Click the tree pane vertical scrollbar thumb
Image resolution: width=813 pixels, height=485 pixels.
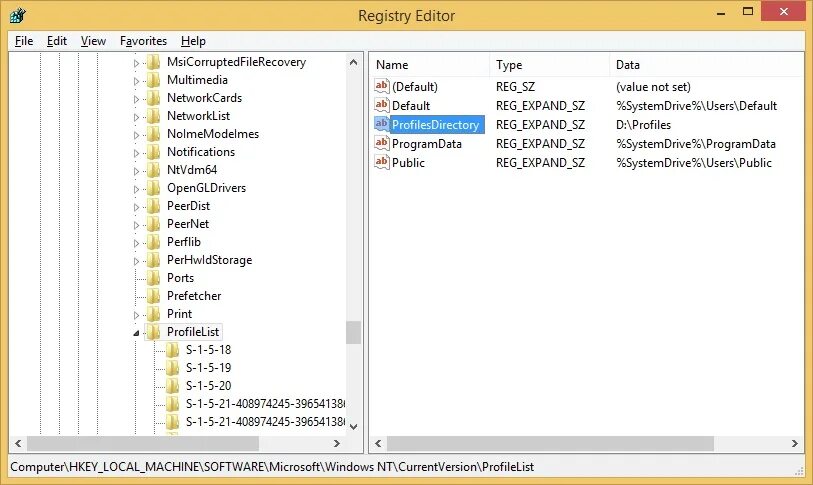click(354, 332)
